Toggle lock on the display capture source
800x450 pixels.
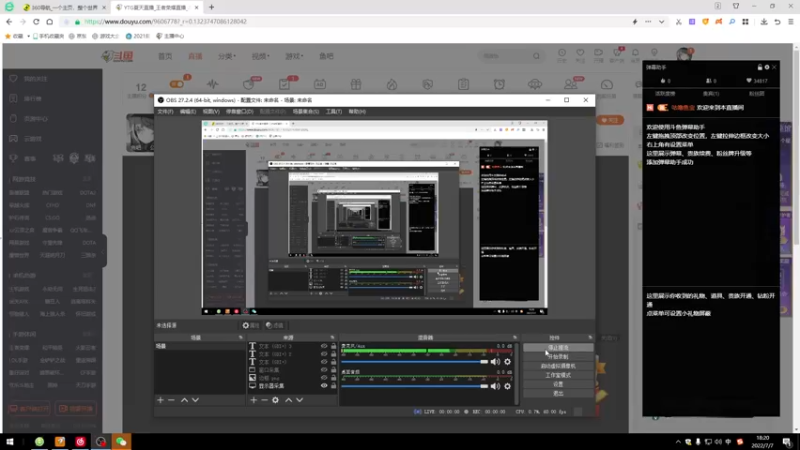334,386
